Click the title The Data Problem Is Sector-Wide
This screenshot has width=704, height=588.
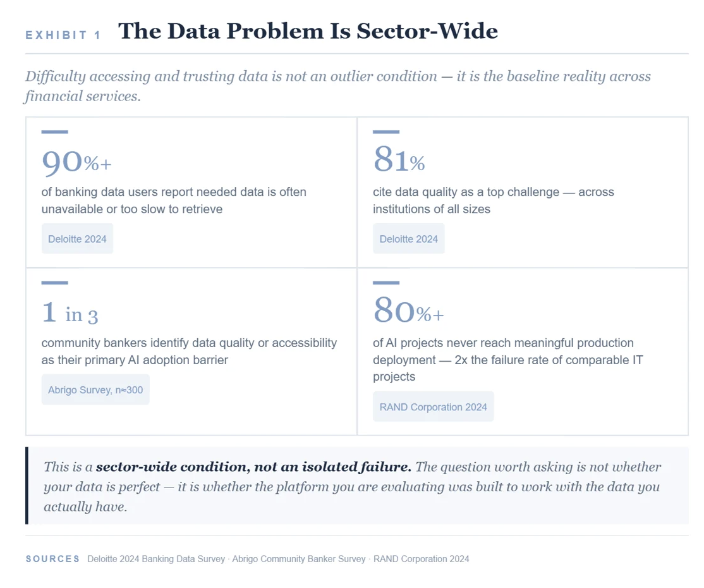[308, 31]
